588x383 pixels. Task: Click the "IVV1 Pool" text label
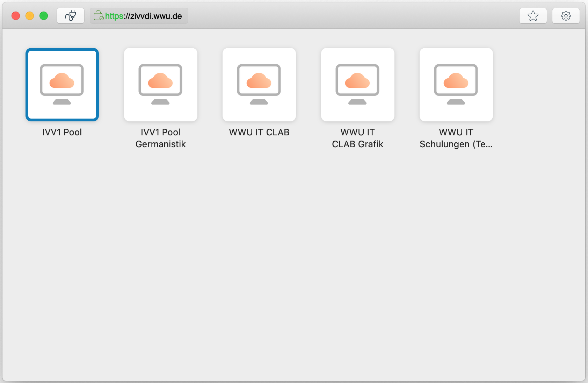[x=62, y=132]
